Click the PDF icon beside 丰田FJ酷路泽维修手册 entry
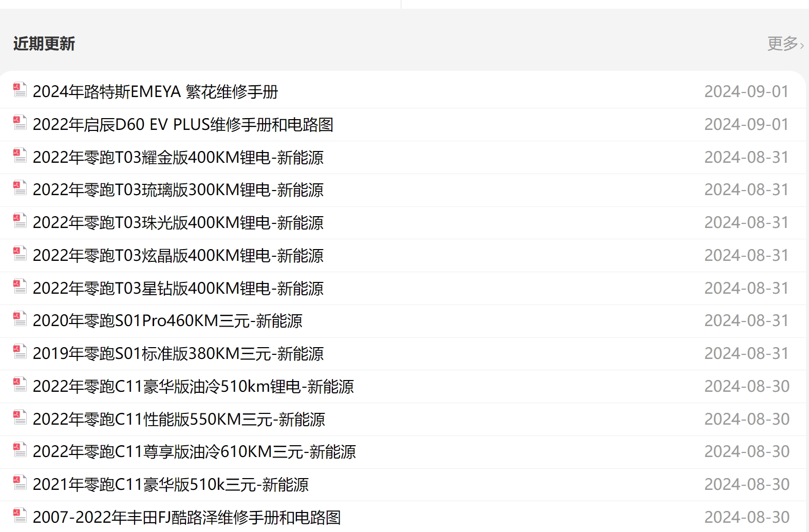 [18, 516]
